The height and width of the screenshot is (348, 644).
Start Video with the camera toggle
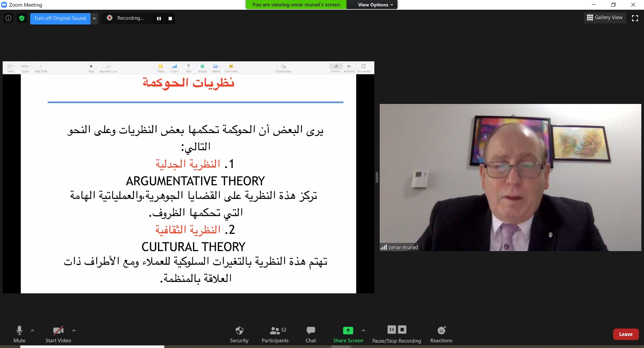[58, 334]
